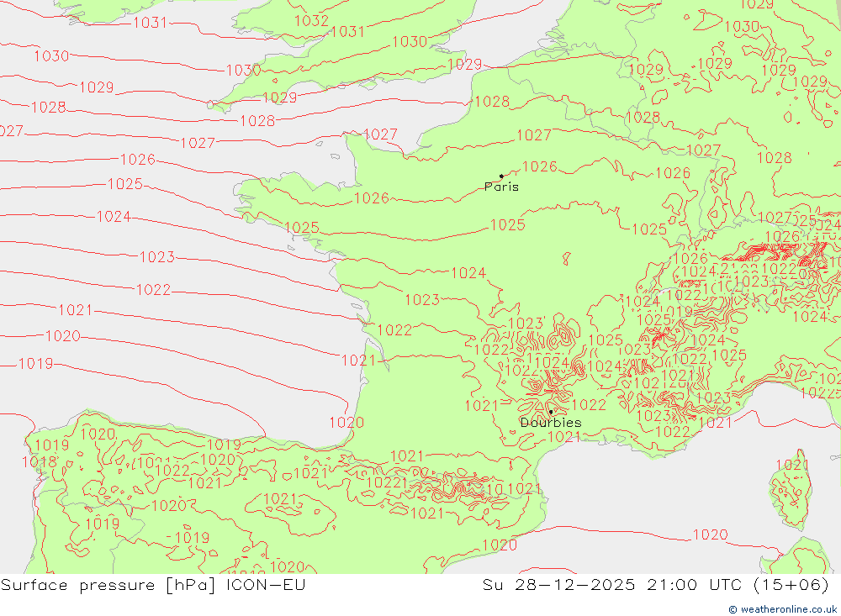This screenshot has width=841, height=616.
Task: Click the 1032 isobar label
Action: tap(312, 21)
